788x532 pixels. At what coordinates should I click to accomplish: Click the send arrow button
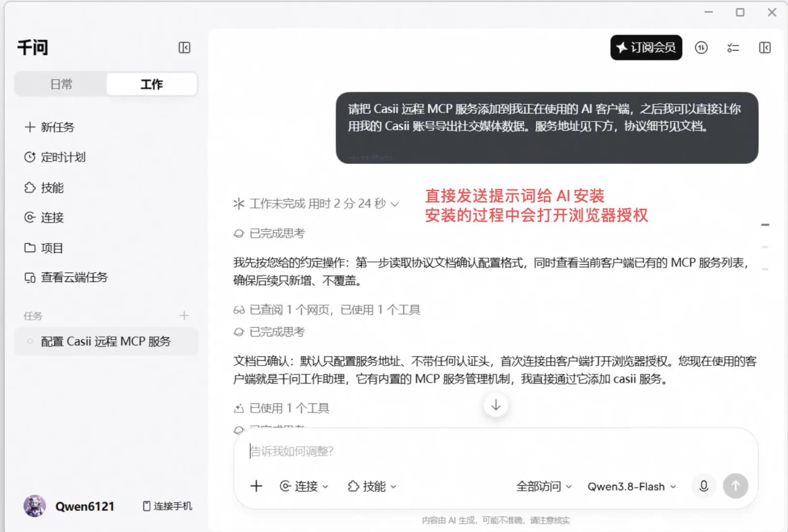click(735, 486)
